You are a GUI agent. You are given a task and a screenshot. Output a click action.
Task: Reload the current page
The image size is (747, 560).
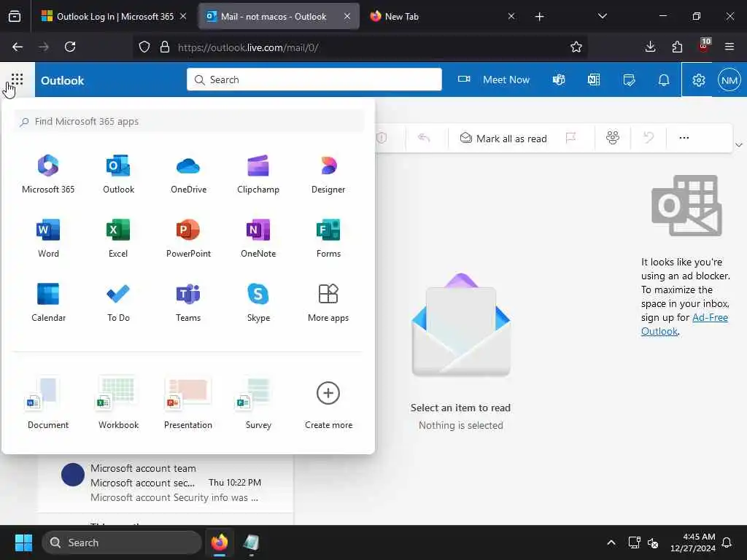click(x=70, y=47)
